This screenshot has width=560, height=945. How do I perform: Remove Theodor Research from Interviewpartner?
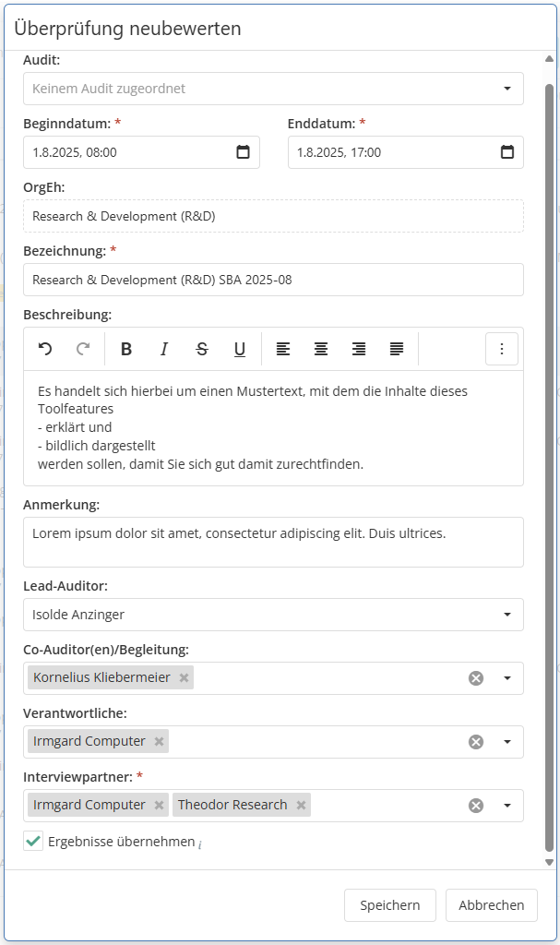(x=301, y=805)
